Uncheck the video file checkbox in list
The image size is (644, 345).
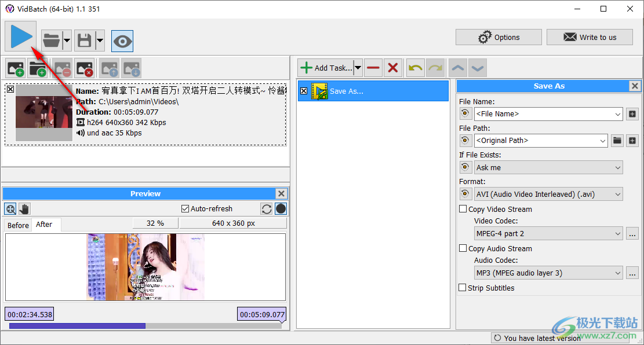coord(10,89)
